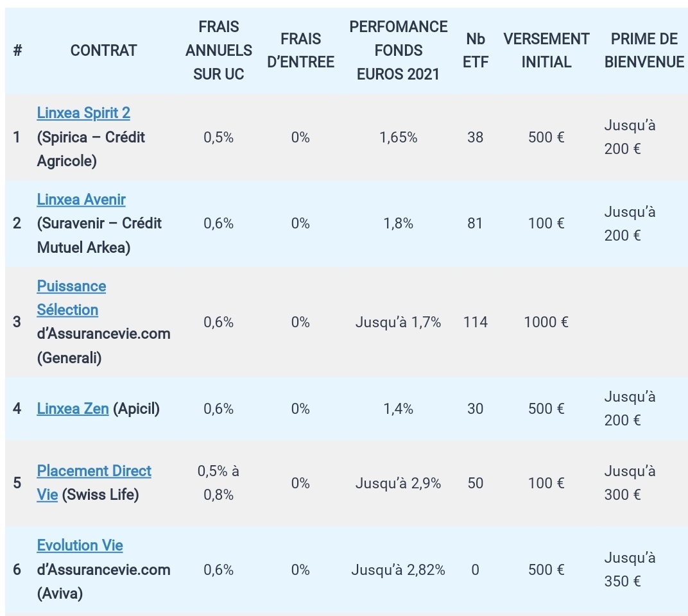Click the PRIME DE BIENVENUE header
This screenshot has height=616, width=688.
coord(644,51)
